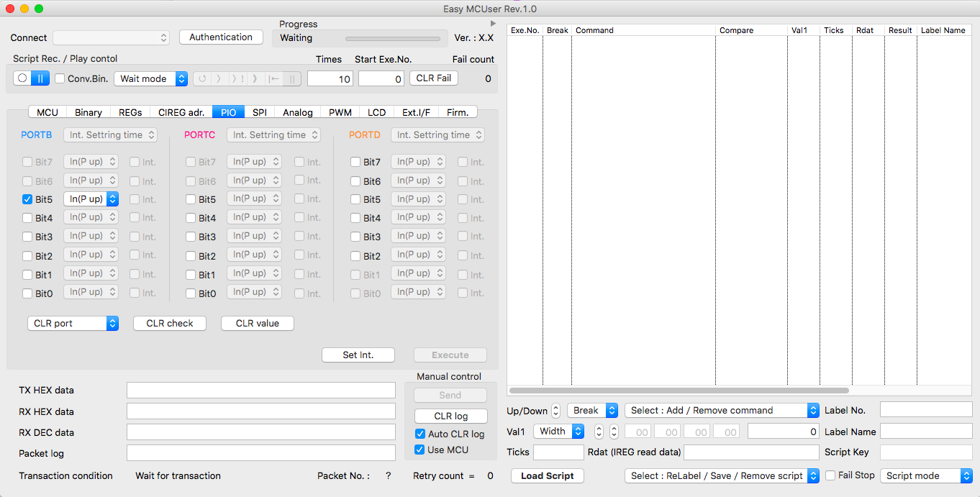Switch to the PWM tab

[340, 112]
